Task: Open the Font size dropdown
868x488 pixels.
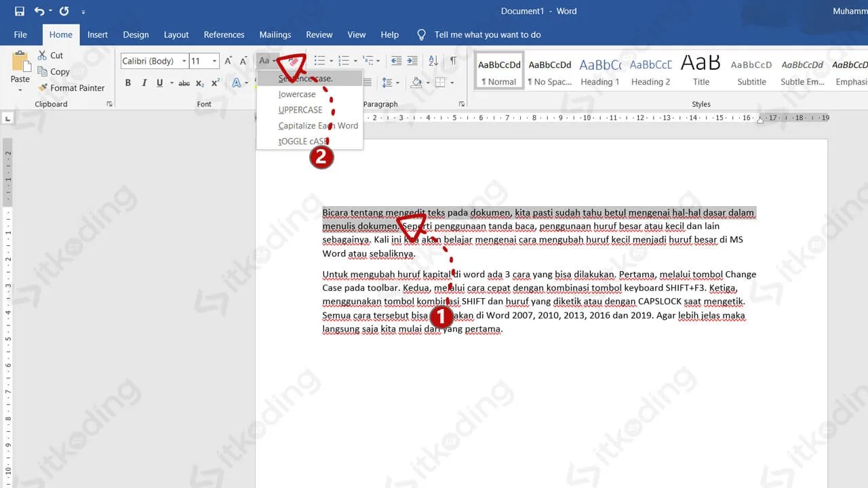Action: [x=213, y=60]
